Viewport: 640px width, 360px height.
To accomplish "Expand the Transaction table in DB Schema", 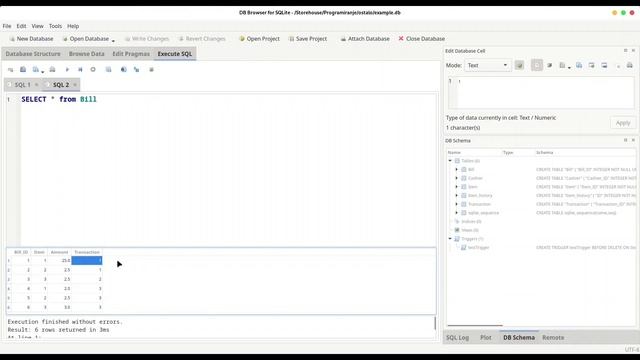I will point(457,204).
